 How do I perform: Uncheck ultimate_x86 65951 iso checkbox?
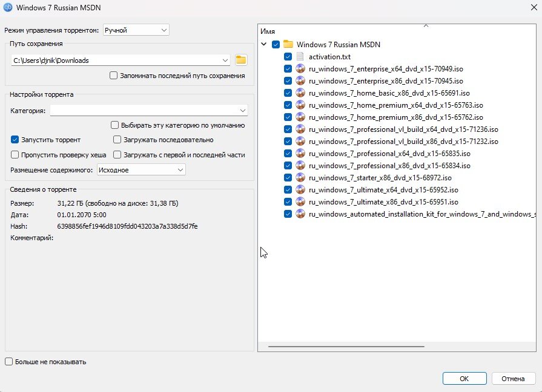(288, 201)
